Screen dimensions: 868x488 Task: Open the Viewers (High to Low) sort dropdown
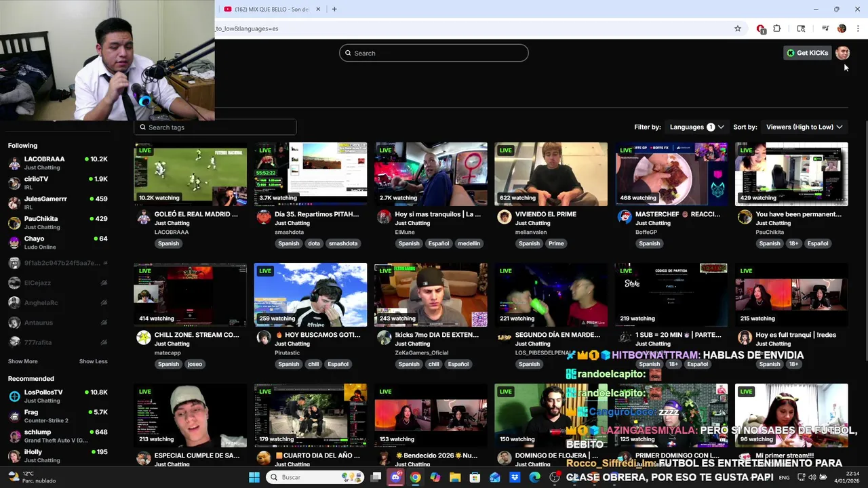pos(804,127)
